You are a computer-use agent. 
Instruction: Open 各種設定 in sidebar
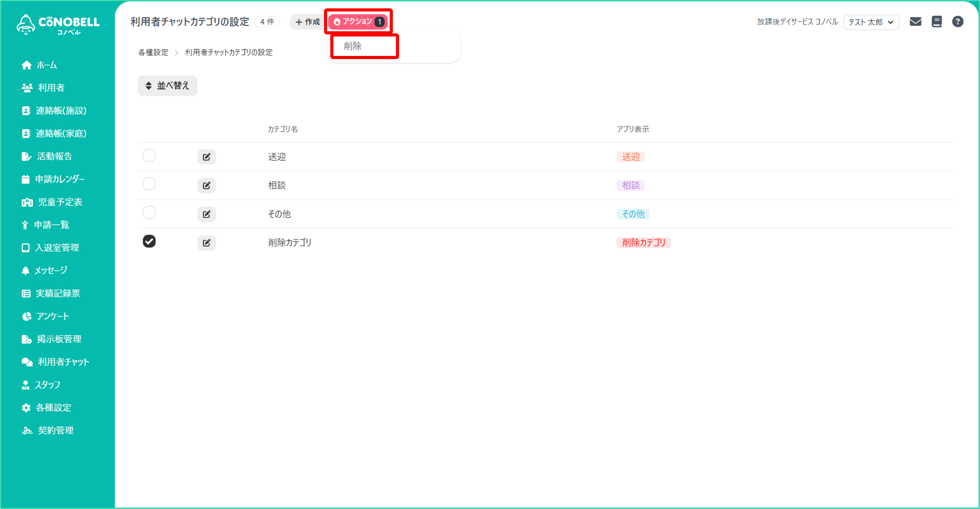click(x=47, y=408)
